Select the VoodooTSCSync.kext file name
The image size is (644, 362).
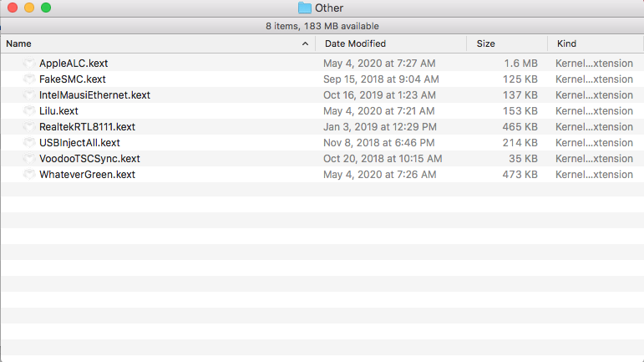(89, 159)
